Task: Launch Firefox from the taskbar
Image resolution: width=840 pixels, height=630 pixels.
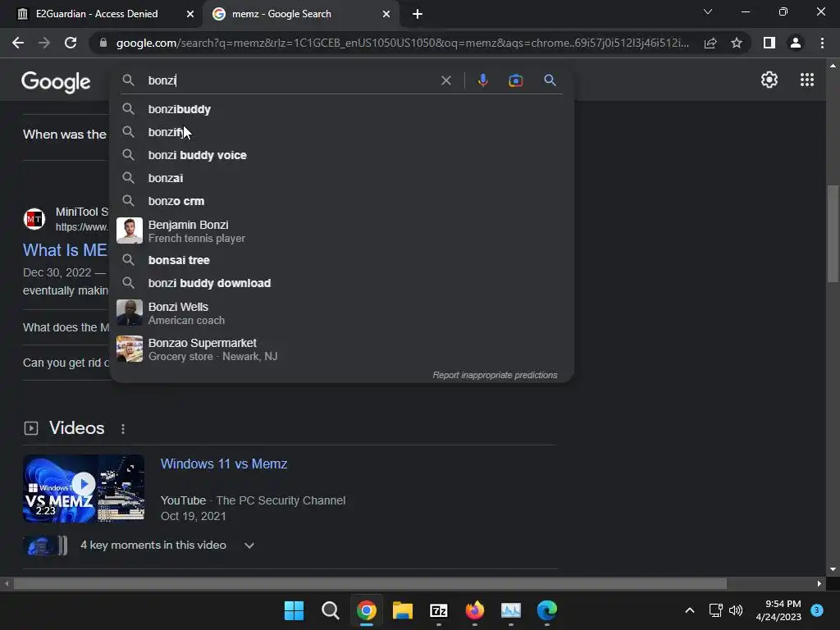Action: click(x=475, y=610)
